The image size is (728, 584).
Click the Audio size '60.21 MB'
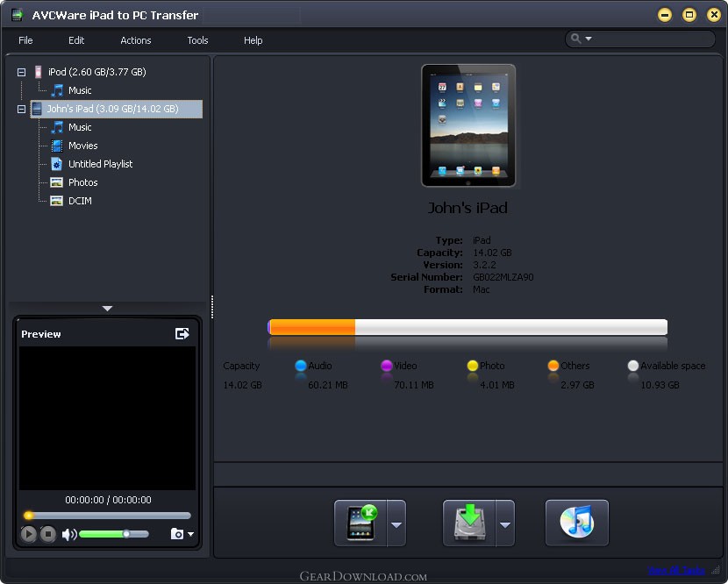click(328, 385)
